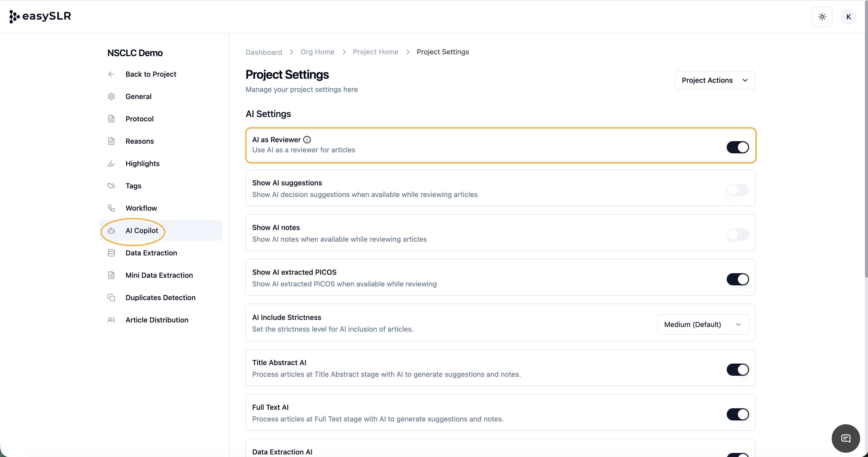Open the Workflow settings section

click(141, 208)
